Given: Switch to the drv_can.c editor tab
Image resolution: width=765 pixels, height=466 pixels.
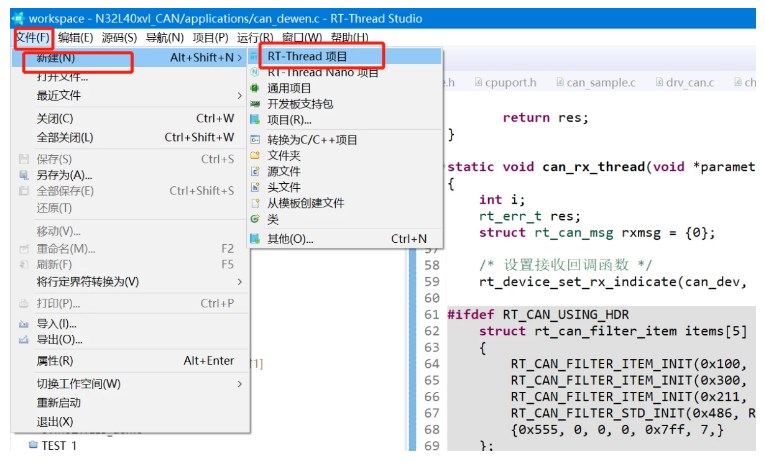Looking at the screenshot, I should 685,82.
